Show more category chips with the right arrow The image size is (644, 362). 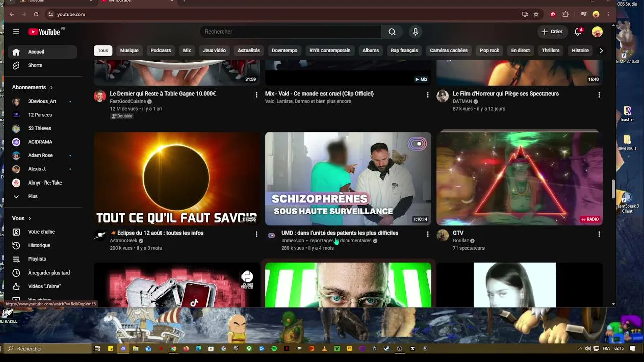[601, 50]
